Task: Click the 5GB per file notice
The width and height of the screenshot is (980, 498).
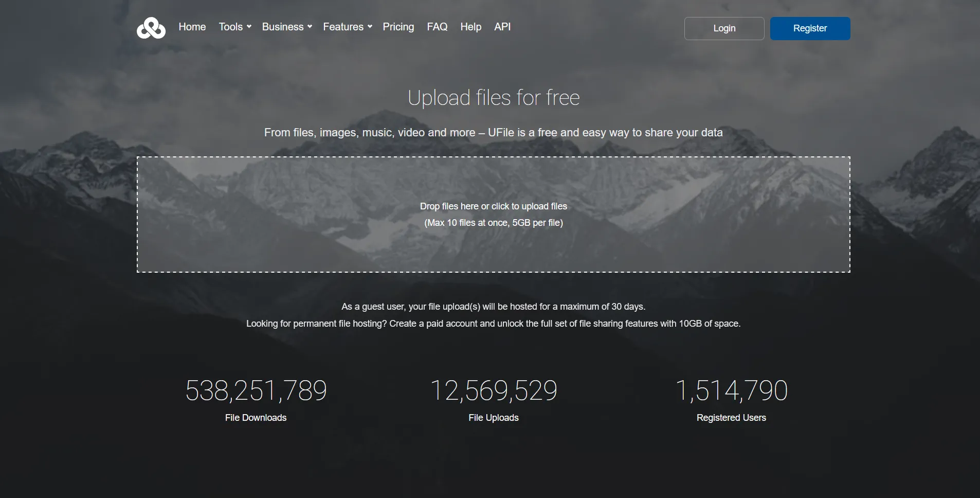Action: (493, 223)
